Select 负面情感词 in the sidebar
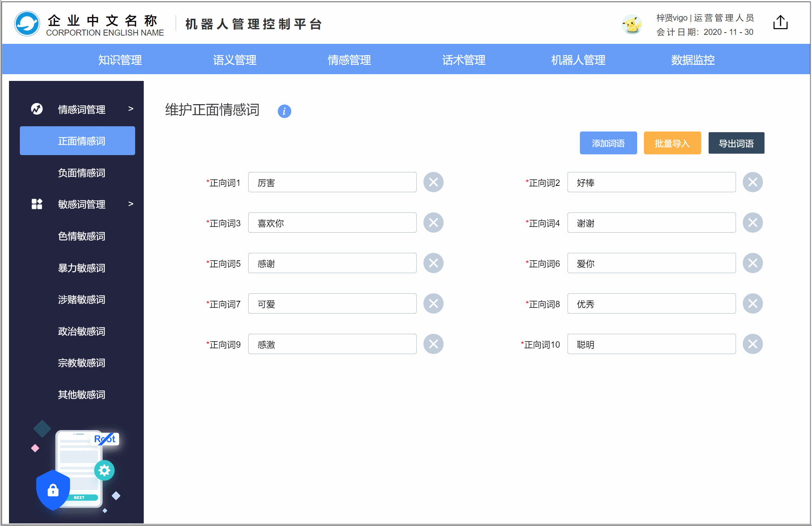Image resolution: width=812 pixels, height=526 pixels. [x=81, y=173]
